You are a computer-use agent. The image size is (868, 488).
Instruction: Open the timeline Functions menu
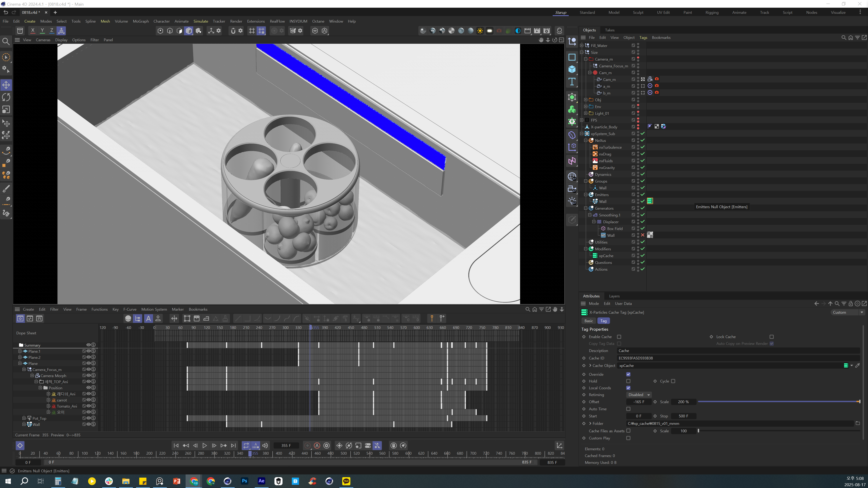coord(99,309)
